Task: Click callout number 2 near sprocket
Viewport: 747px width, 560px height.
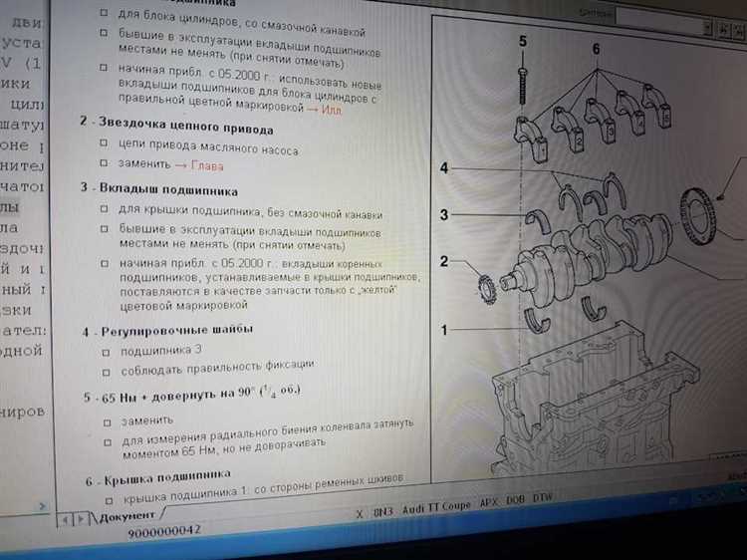Action: click(x=445, y=262)
